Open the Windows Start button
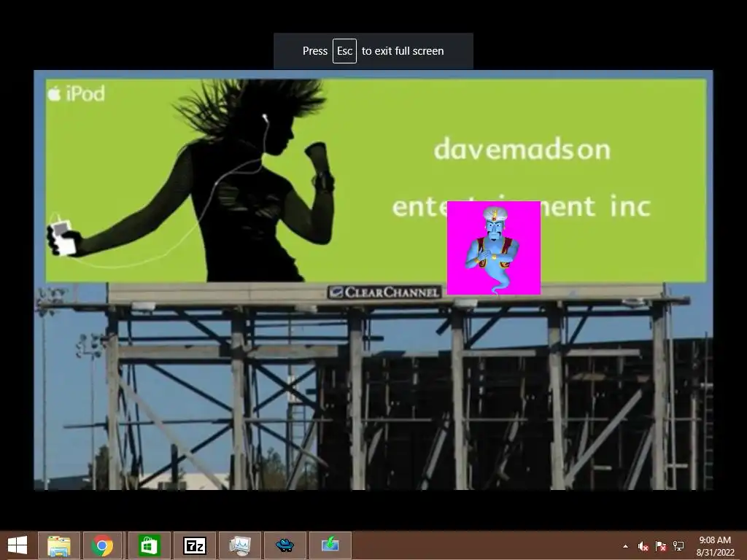The width and height of the screenshot is (747, 560). pos(18,545)
